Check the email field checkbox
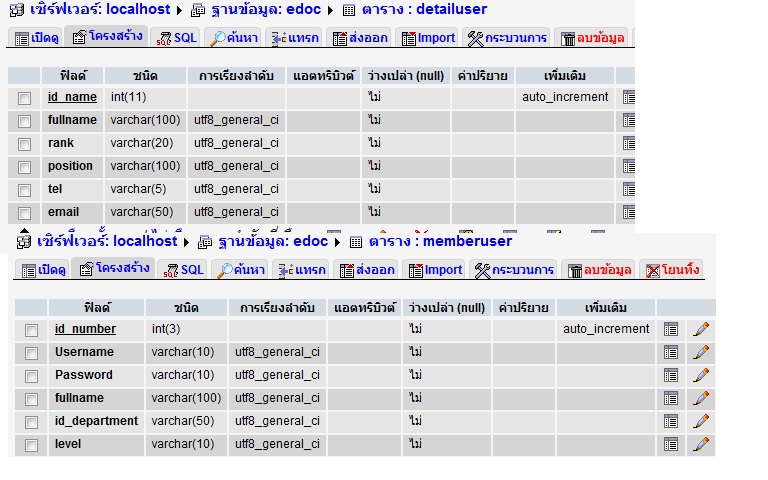The width and height of the screenshot is (768, 480). (x=24, y=214)
